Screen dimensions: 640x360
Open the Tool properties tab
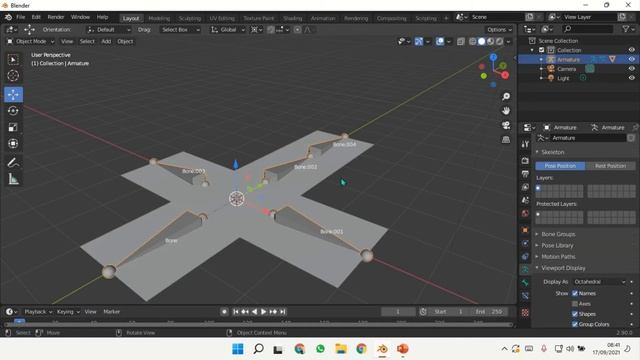click(x=525, y=144)
